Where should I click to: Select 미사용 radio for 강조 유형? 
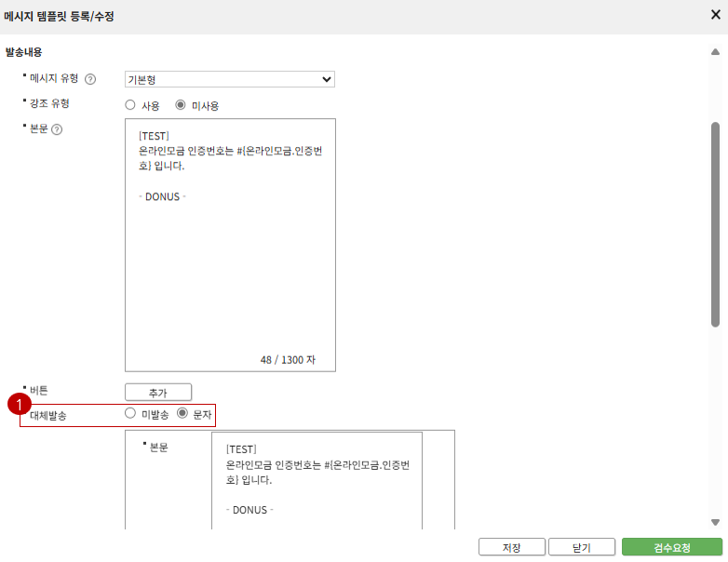181,105
